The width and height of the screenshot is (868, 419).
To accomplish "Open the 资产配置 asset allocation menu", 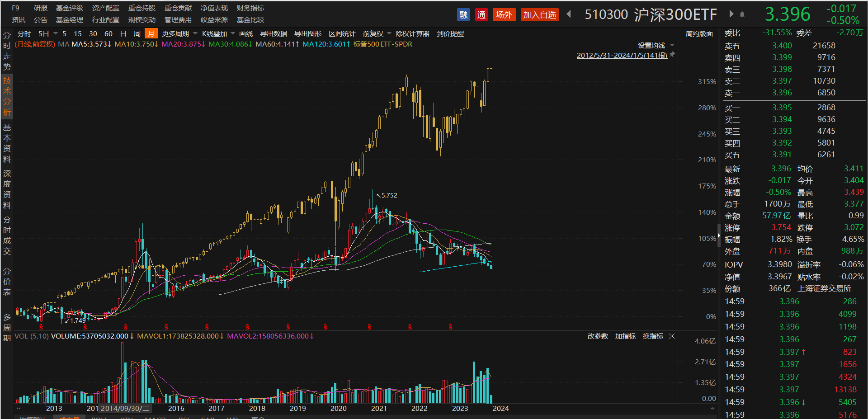I will pos(106,8).
